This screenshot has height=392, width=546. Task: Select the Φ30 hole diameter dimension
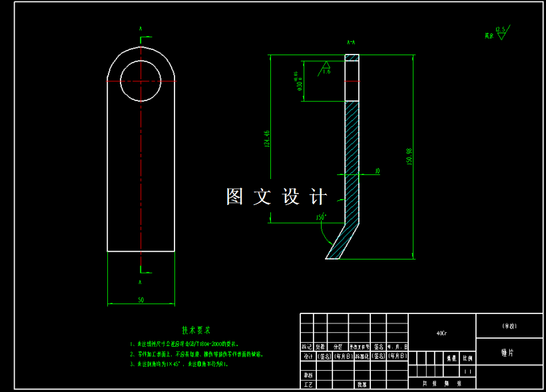pyautogui.click(x=300, y=81)
